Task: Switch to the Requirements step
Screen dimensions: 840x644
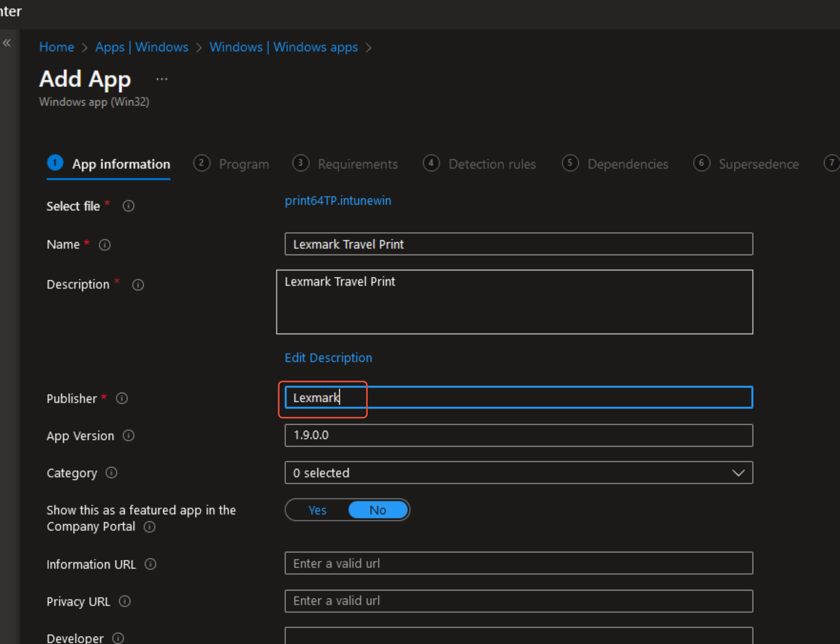Action: point(357,164)
